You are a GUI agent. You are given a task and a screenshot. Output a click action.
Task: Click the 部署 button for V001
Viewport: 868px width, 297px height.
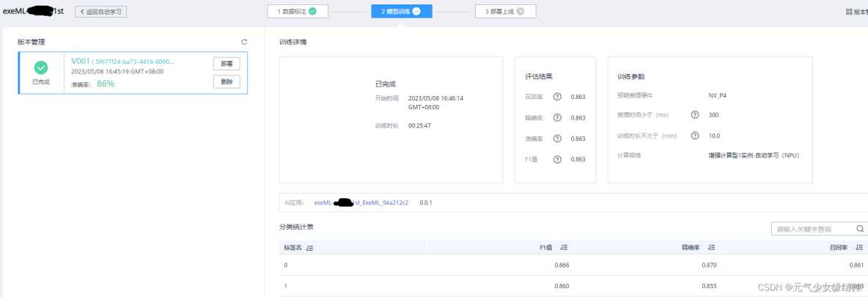click(x=227, y=64)
